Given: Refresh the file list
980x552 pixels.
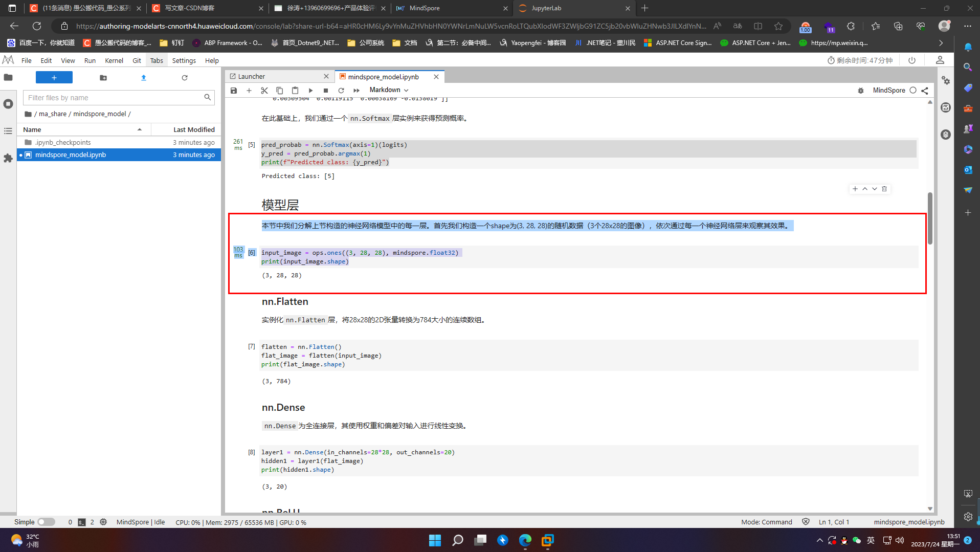Looking at the screenshot, I should point(185,78).
